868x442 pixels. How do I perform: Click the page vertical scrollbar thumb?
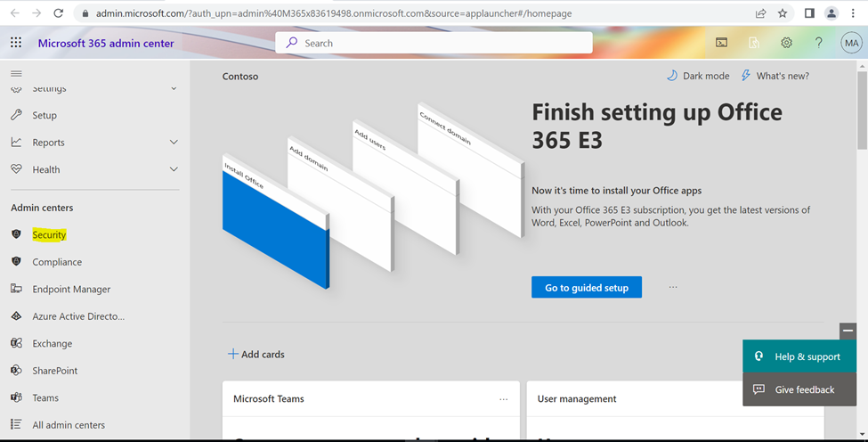coord(862,110)
